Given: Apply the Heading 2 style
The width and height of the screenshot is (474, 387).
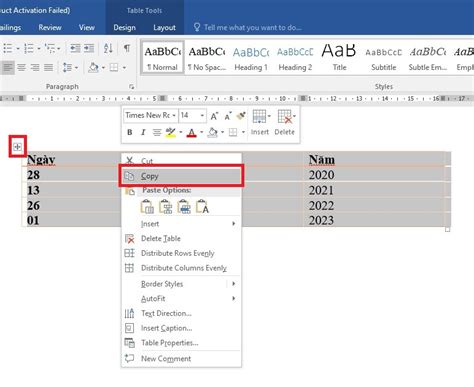Looking at the screenshot, I should 295,57.
